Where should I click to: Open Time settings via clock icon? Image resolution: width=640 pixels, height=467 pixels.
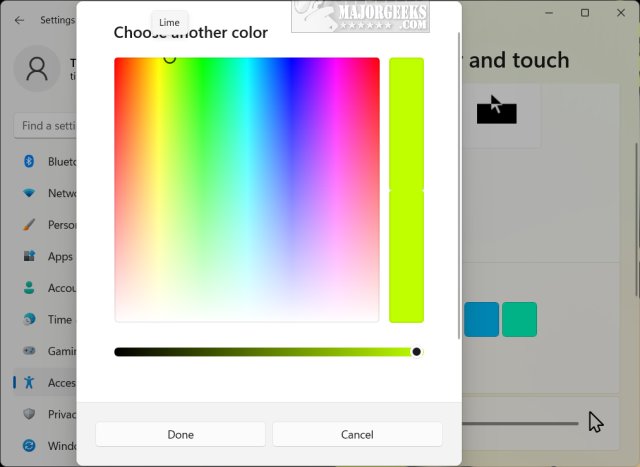pyautogui.click(x=29, y=319)
